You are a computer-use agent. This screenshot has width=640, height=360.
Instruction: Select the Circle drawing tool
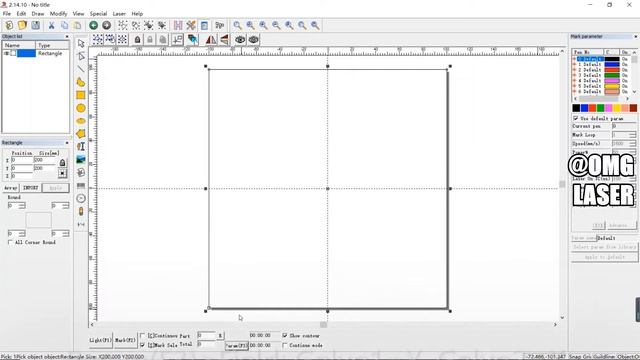pos(81,108)
